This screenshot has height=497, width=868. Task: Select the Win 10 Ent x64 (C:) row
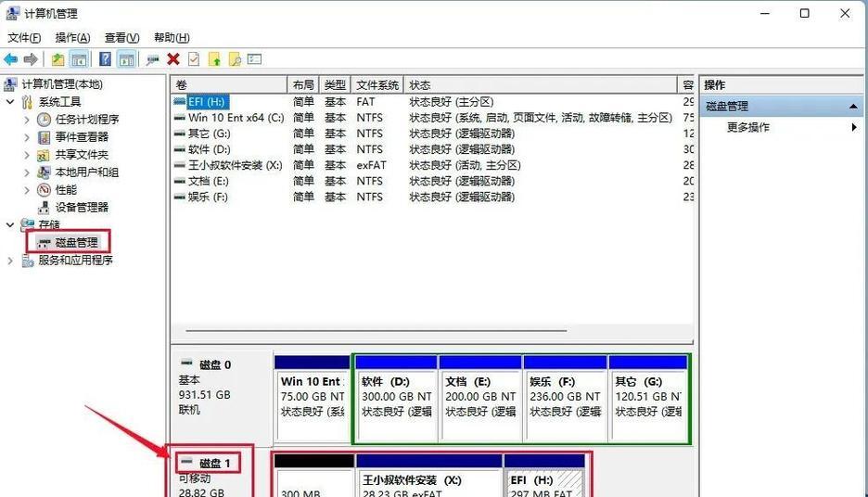tap(432, 118)
